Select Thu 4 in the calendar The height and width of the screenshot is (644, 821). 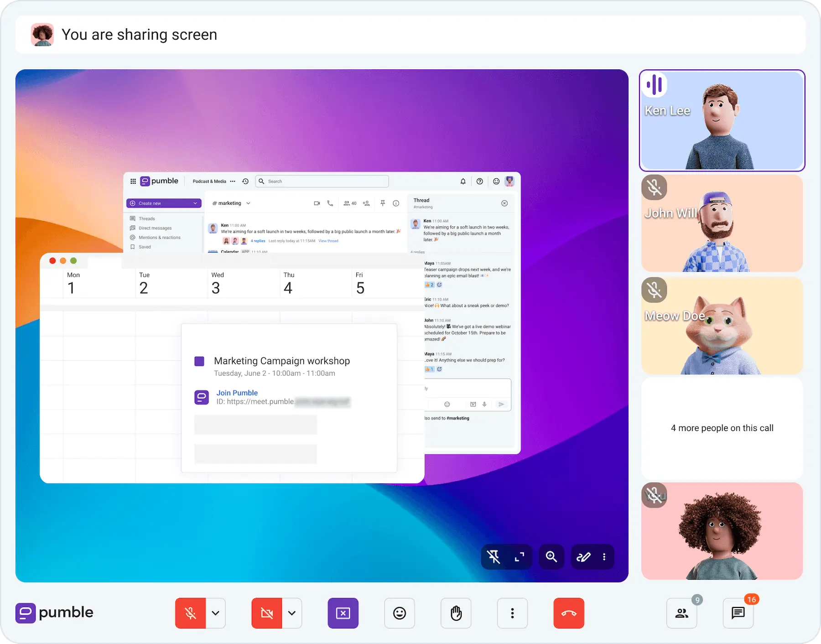coord(288,283)
